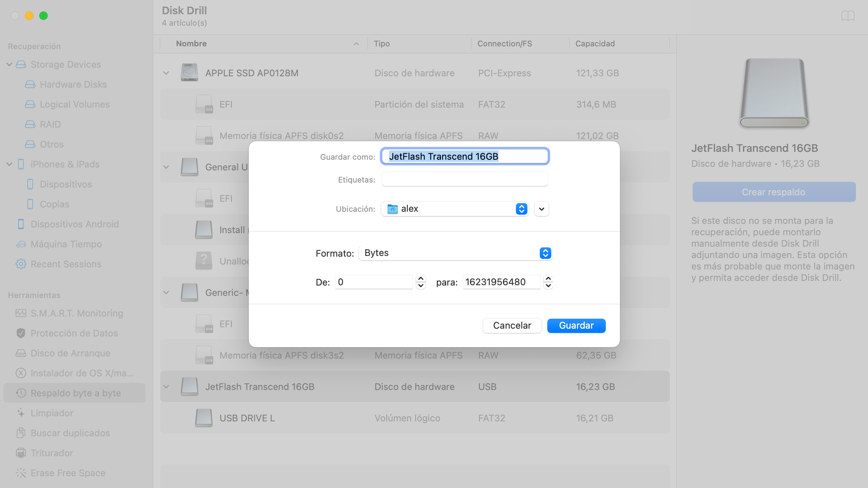
Task: Click the Storage Devices drive icon
Action: (x=21, y=65)
